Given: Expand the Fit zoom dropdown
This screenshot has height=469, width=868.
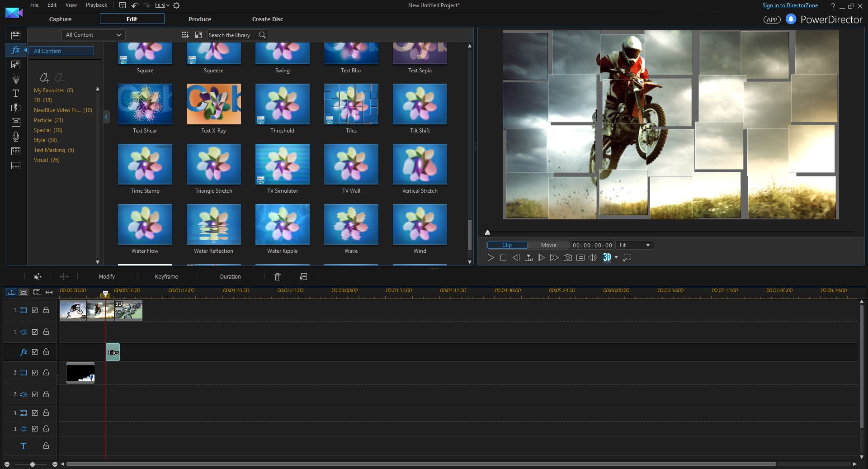Looking at the screenshot, I should [x=635, y=245].
